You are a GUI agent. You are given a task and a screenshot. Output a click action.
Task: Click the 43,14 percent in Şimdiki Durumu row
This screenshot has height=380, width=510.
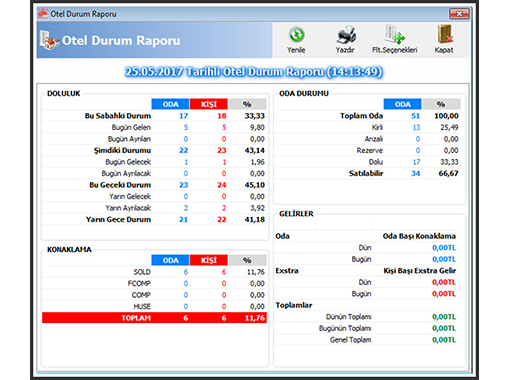click(x=255, y=151)
